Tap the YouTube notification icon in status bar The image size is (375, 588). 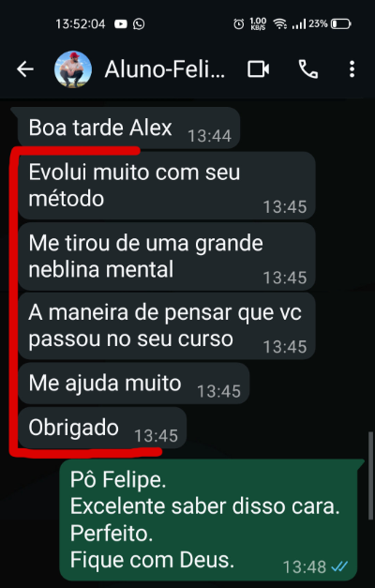[x=121, y=24]
